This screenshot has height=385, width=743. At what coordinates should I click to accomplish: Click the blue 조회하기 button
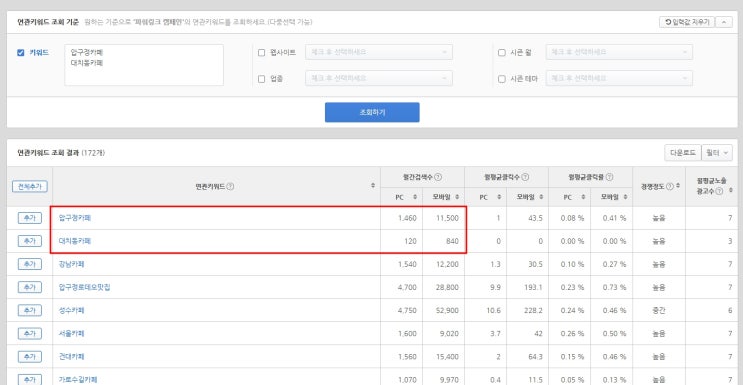pyautogui.click(x=372, y=112)
